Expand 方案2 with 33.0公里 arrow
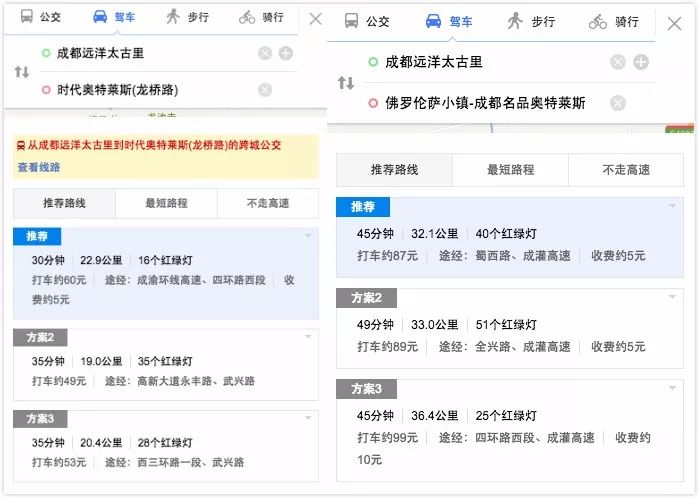 pos(672,297)
